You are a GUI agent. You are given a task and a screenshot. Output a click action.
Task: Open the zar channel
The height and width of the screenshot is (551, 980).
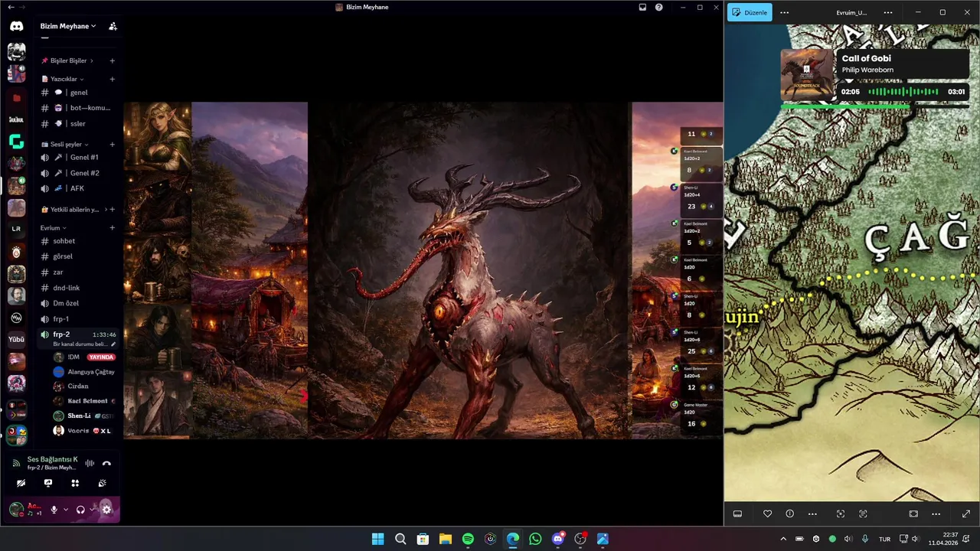click(79, 272)
